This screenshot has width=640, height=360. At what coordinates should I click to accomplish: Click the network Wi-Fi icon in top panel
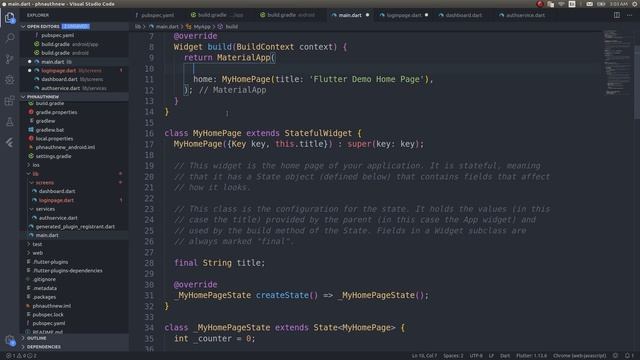pos(562,4)
